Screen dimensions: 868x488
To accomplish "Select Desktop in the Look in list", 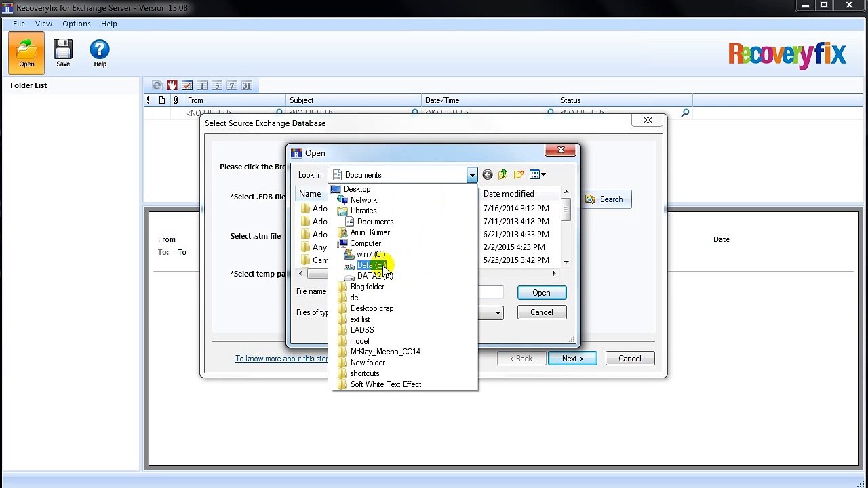I will 357,189.
